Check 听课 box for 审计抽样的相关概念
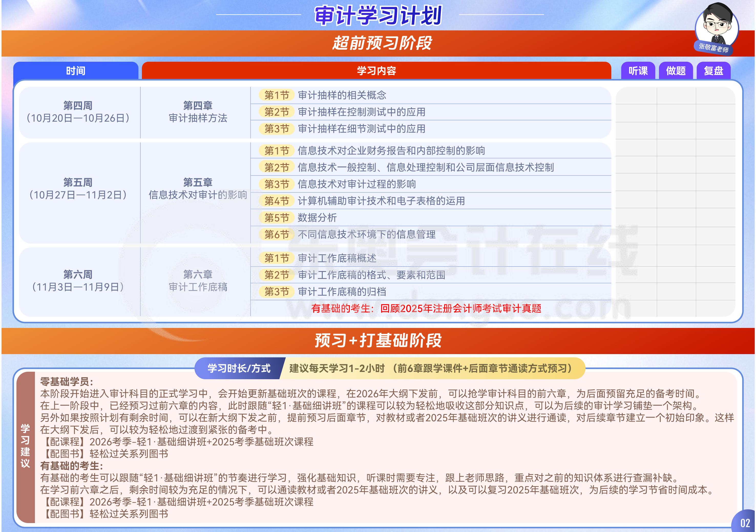Screen dimensions: 756x532 pos(636,96)
